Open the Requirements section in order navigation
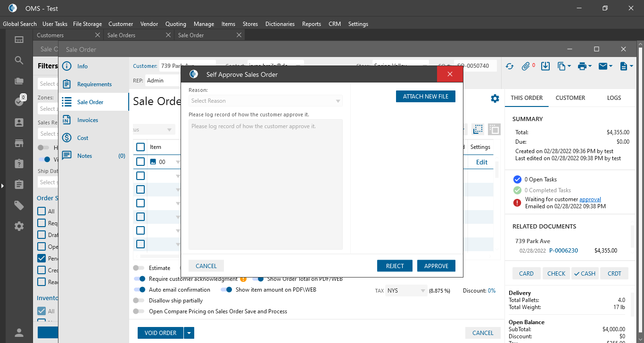The width and height of the screenshot is (644, 343). coord(94,84)
